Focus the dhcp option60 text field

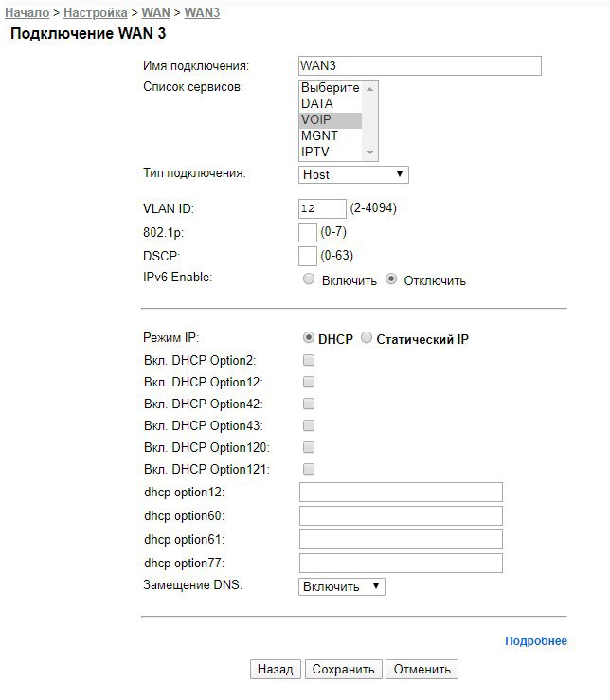[401, 515]
